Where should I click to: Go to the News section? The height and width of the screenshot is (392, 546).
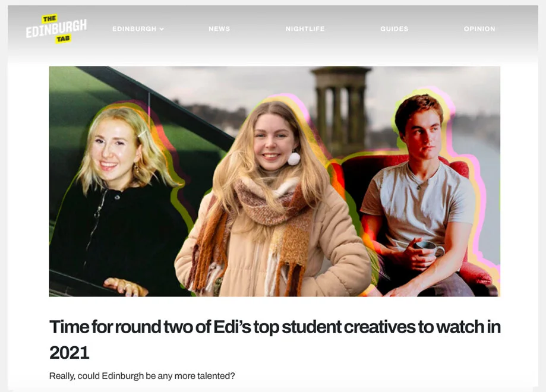219,29
